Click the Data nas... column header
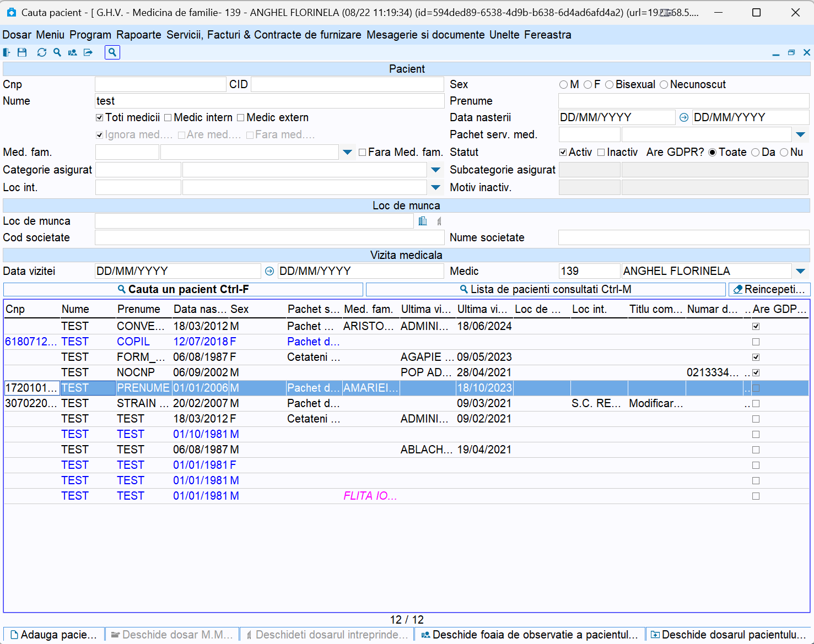The width and height of the screenshot is (814, 644). [x=200, y=309]
